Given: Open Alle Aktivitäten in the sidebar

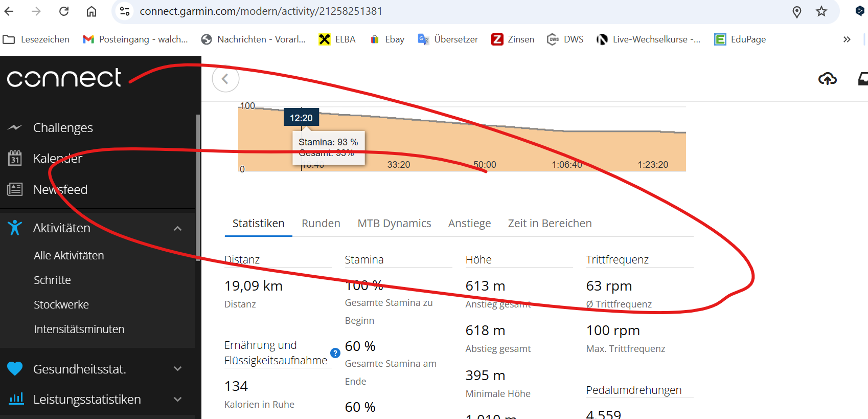Looking at the screenshot, I should [x=69, y=256].
